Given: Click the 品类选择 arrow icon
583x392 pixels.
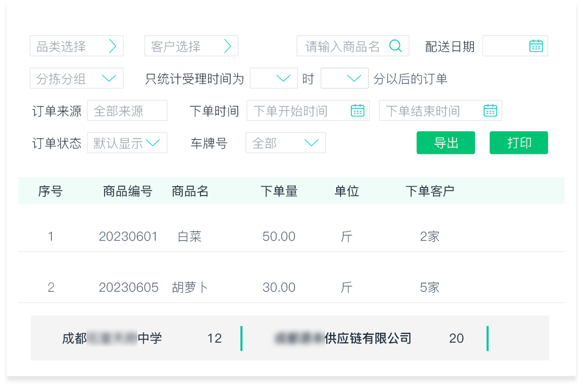Looking at the screenshot, I should (x=112, y=46).
